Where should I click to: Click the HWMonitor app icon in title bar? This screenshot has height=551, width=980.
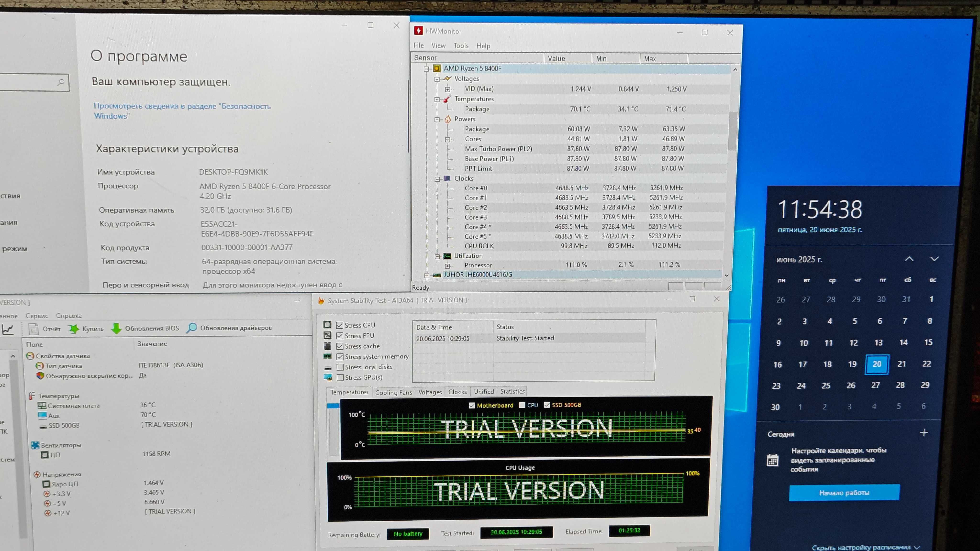418,31
